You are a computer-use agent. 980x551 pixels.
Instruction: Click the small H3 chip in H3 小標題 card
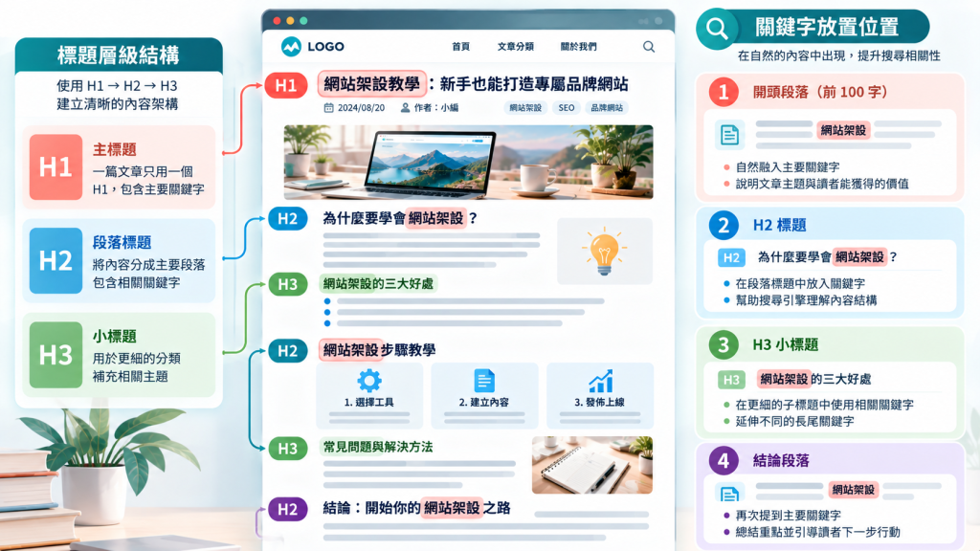tap(731, 379)
